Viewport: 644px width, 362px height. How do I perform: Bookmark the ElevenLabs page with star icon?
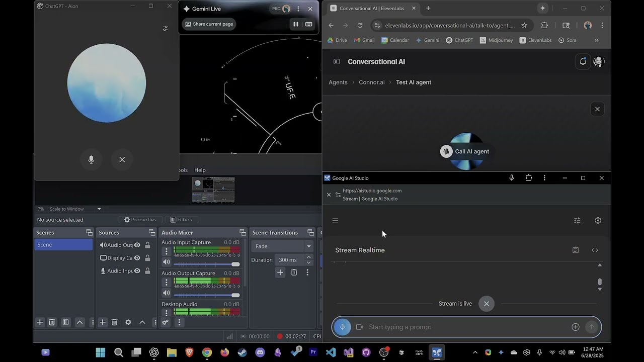(524, 25)
